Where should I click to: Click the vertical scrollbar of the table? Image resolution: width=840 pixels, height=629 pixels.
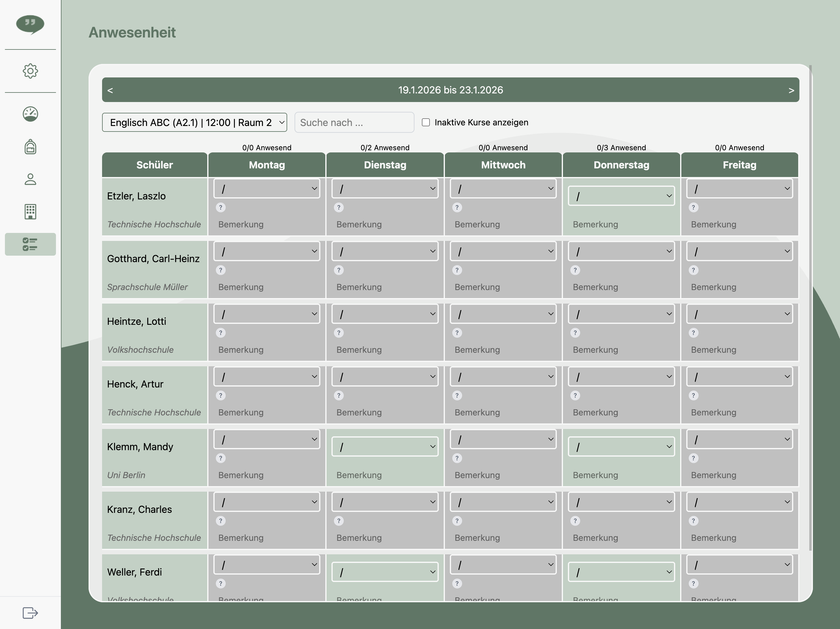810,304
